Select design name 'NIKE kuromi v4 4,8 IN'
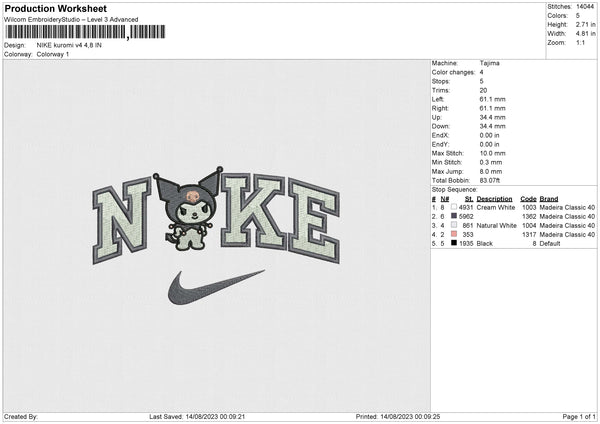Image resolution: width=600 pixels, height=424 pixels. [69, 45]
